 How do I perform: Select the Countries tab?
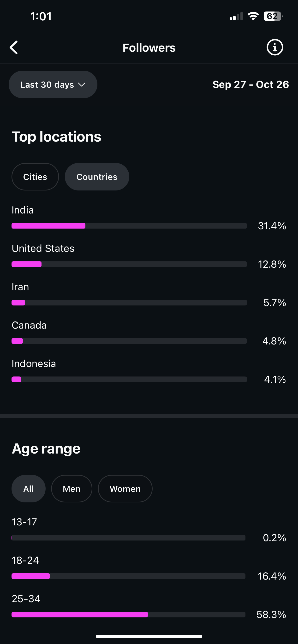point(97,177)
